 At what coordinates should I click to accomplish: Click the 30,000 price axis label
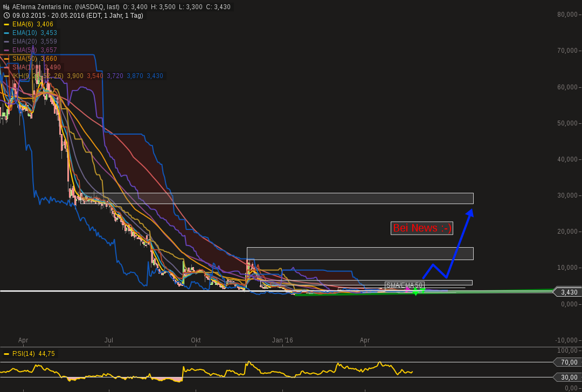[567, 195]
